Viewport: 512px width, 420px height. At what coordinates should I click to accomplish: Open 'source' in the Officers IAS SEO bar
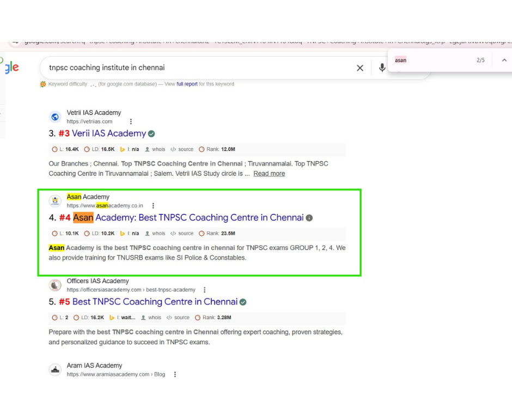coord(178,318)
